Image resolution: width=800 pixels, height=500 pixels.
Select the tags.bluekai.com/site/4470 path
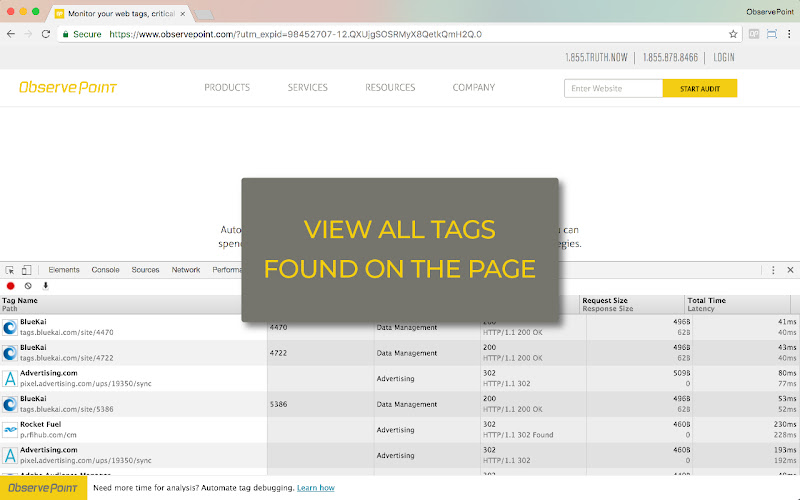[67, 332]
